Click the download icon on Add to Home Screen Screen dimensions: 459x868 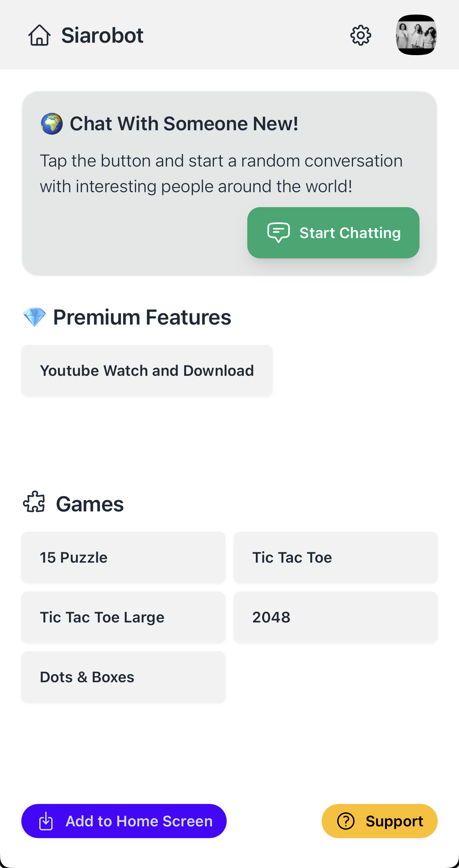pos(46,821)
